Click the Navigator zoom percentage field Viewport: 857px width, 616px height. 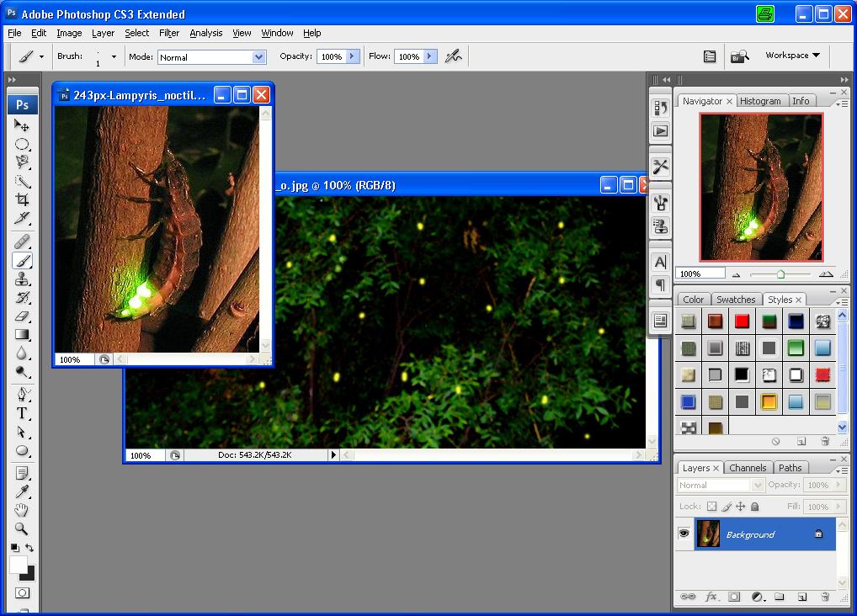(x=701, y=273)
